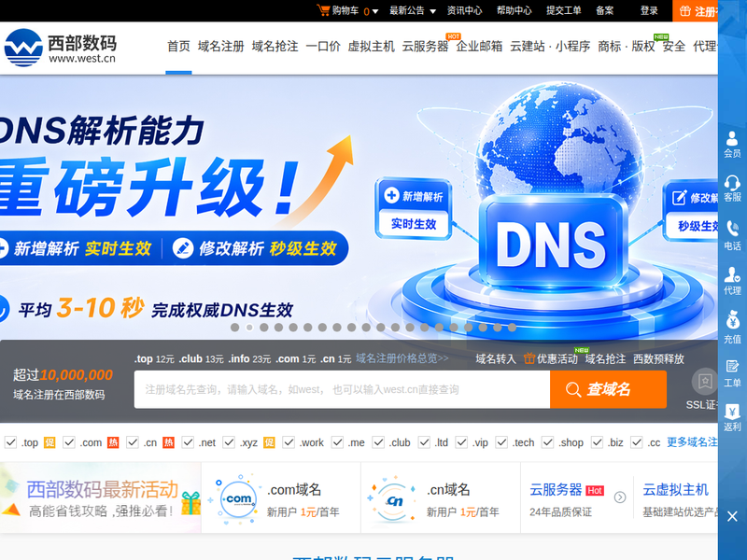
Task: Open the 一口价 nav item
Action: tap(323, 46)
